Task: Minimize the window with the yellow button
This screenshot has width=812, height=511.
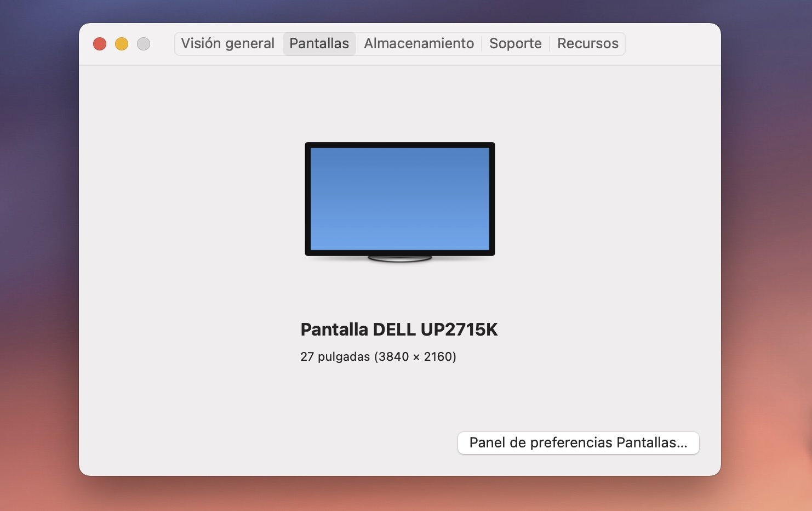Action: point(122,44)
